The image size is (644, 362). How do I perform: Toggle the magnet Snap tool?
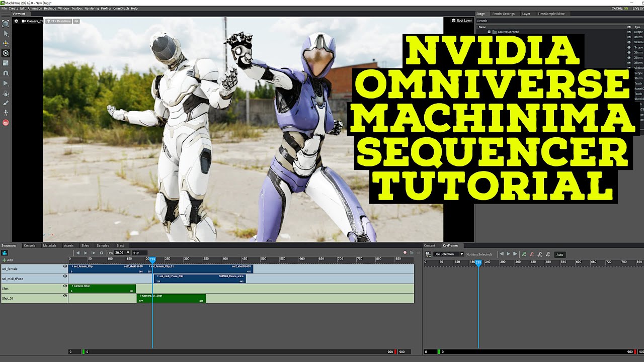(6, 73)
